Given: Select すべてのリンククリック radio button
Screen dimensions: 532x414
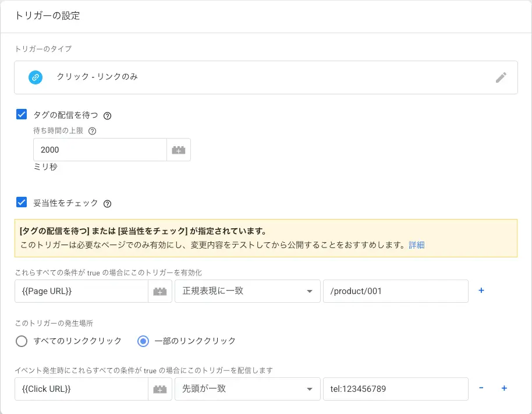Looking at the screenshot, I should tap(22, 341).
